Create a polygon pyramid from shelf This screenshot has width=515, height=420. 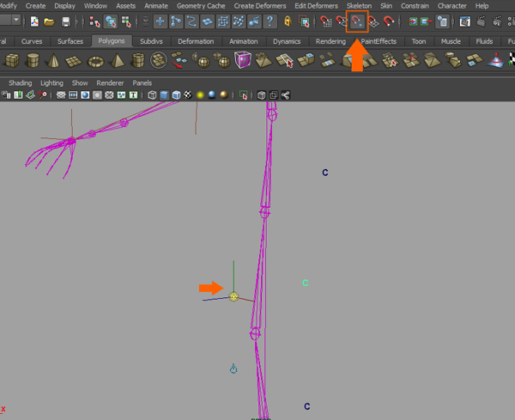118,60
